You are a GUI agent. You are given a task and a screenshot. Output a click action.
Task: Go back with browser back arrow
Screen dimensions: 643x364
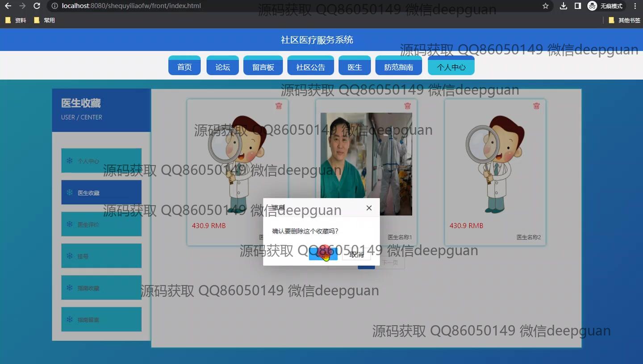coord(8,6)
